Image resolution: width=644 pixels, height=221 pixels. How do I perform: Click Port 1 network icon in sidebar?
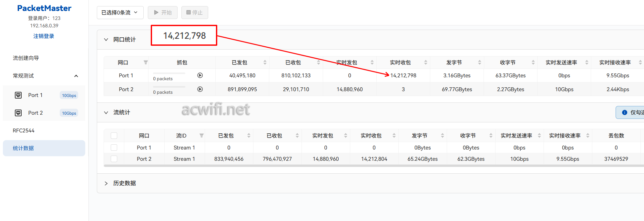[x=18, y=95]
